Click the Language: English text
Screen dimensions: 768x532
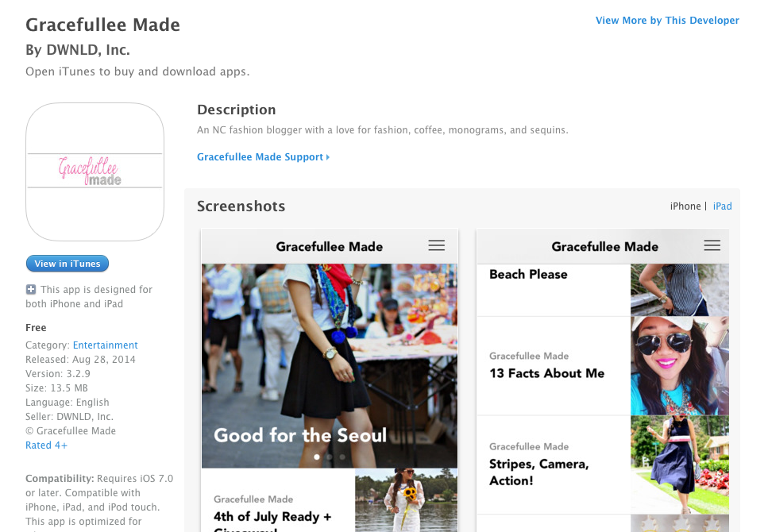[67, 403]
